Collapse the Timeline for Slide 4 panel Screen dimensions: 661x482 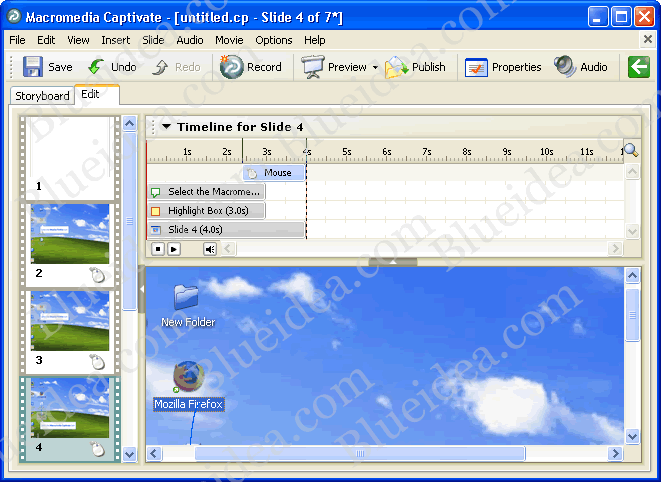(x=167, y=126)
